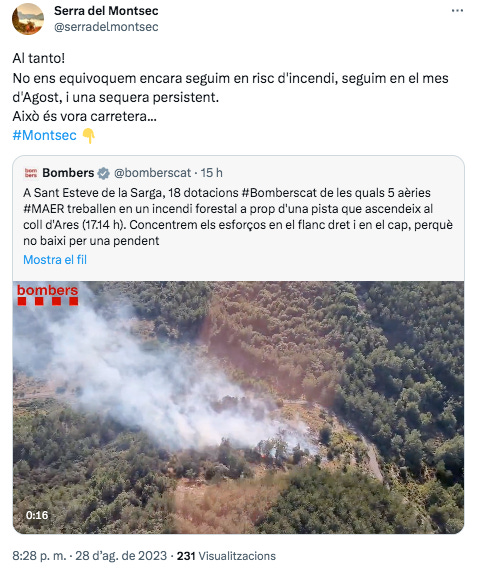The width and height of the screenshot is (478, 575).
Task: Open the three-dot more options menu
Action: tap(457, 11)
